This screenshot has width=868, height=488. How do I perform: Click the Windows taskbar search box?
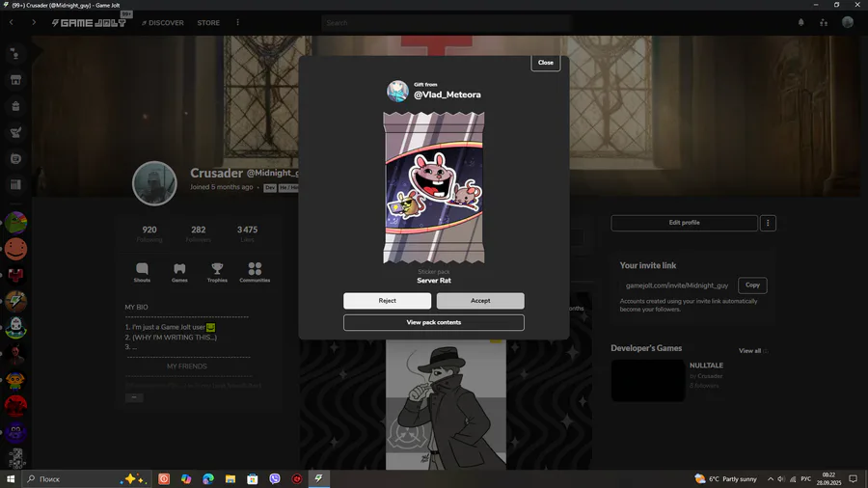pos(86,478)
